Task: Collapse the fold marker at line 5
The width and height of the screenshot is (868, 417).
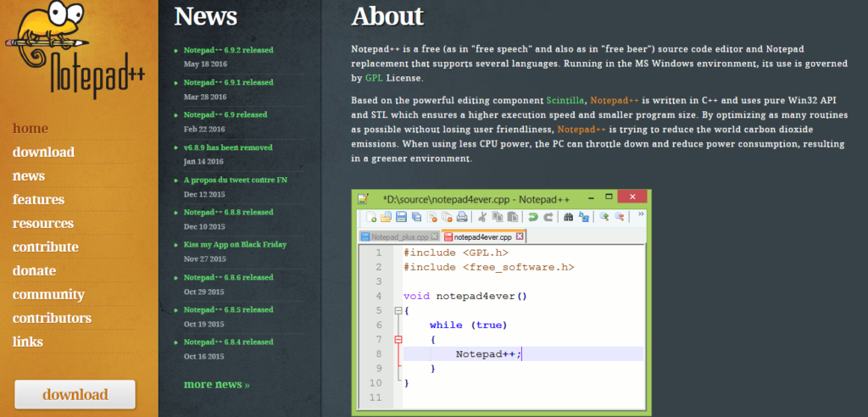Action: (398, 311)
